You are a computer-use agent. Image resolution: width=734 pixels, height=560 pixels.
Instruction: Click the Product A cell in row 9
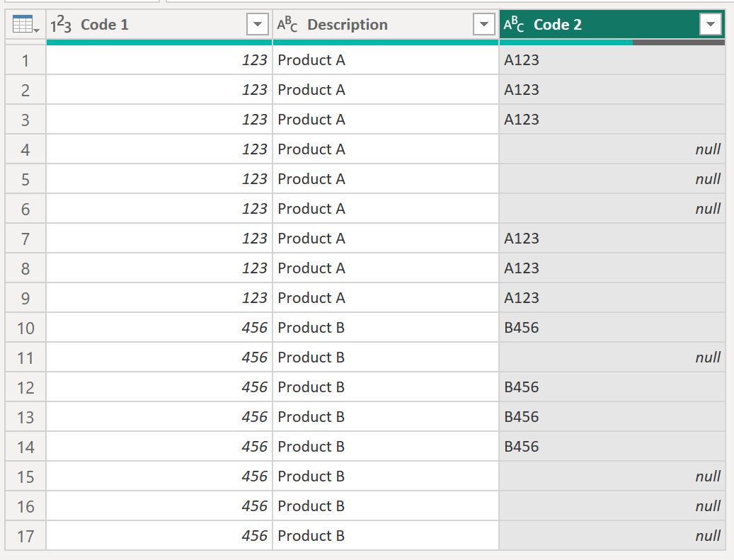[386, 298]
